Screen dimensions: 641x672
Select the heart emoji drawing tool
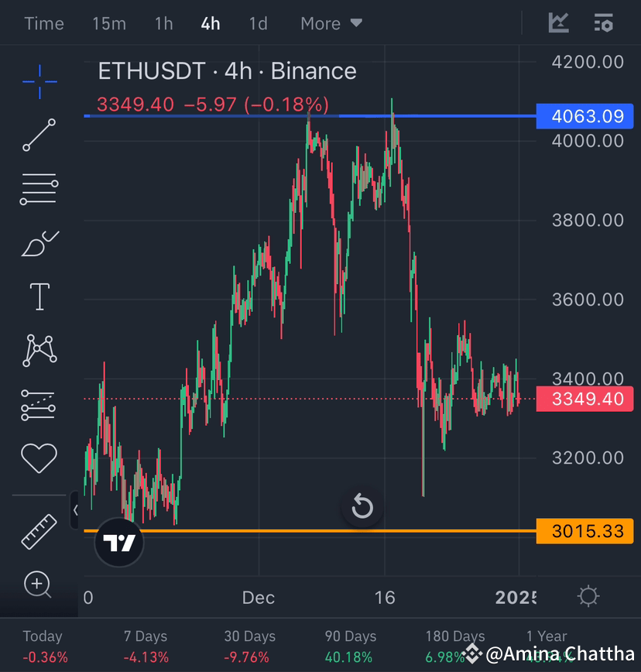click(x=39, y=458)
